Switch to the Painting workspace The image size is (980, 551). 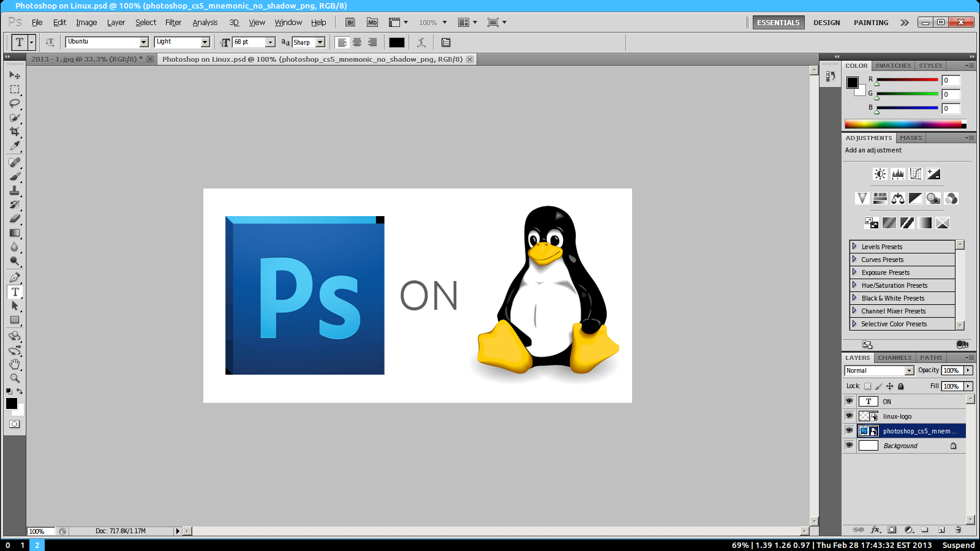pos(871,23)
